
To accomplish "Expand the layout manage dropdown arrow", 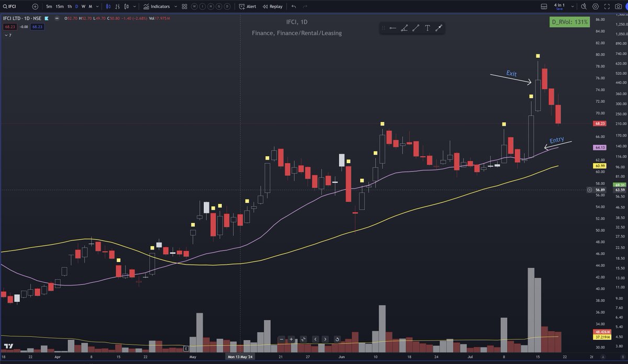I will click(x=573, y=6).
